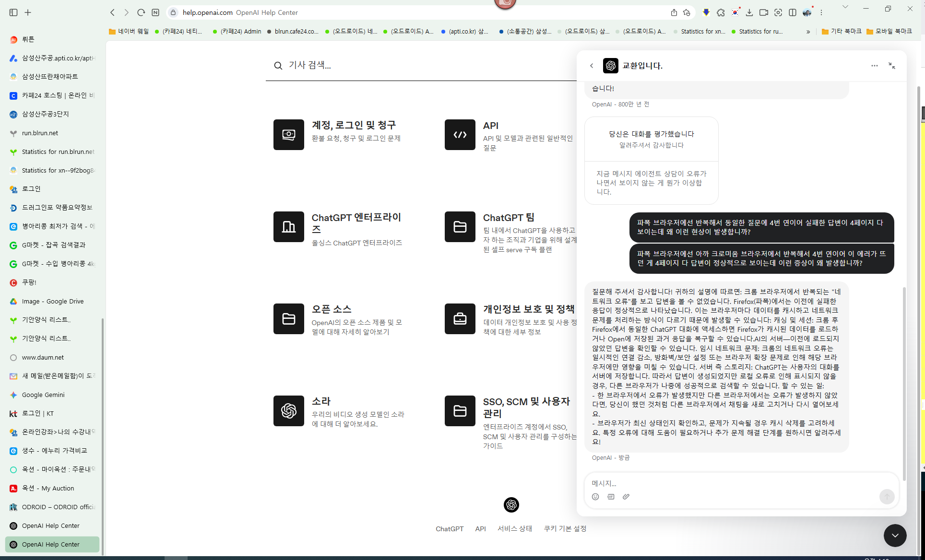Select the 쿠팡! tab
This screenshot has width=925, height=560.
(x=52, y=283)
